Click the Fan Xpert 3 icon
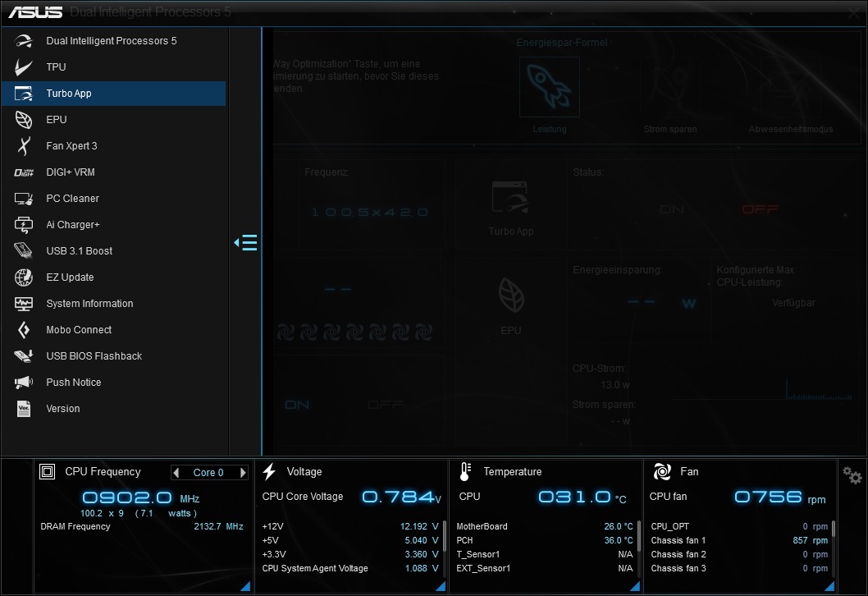 (24, 146)
